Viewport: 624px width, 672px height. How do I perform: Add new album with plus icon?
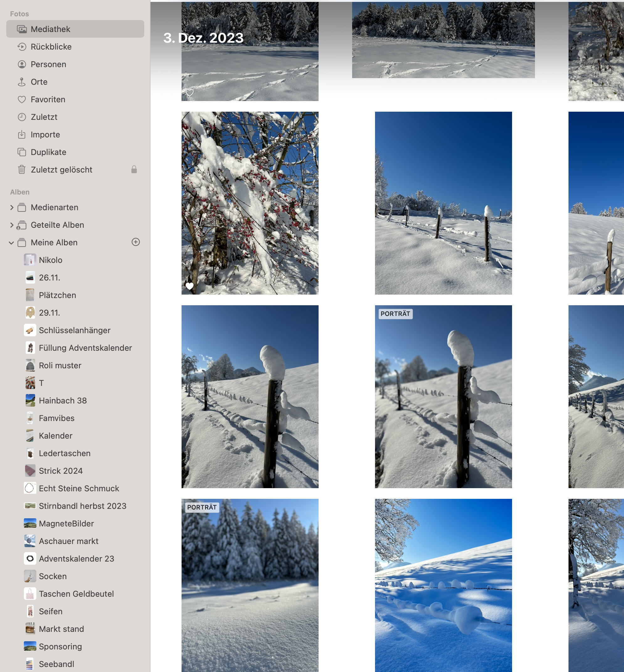point(136,242)
